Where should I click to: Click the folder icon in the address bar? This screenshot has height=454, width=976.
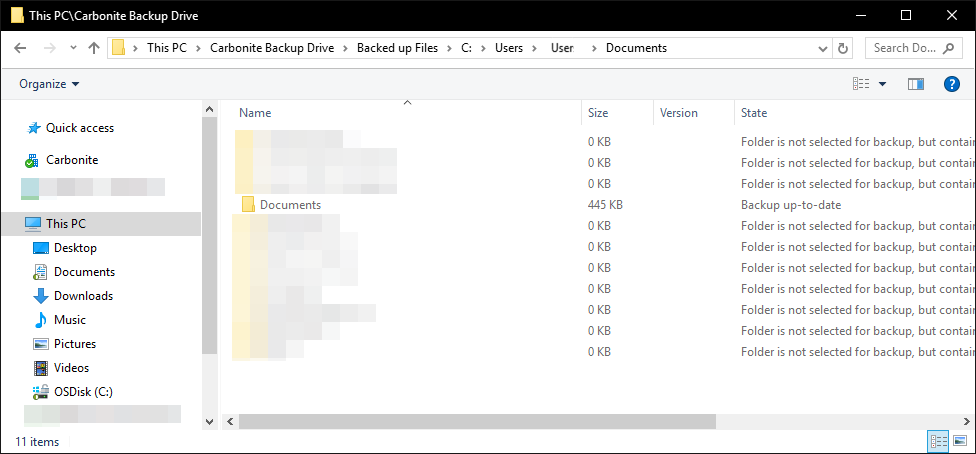coord(118,48)
